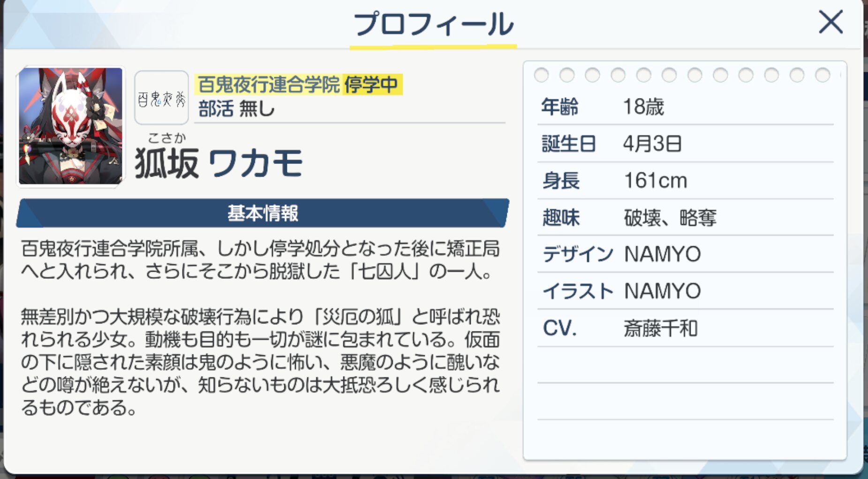
Task: Click the Hyakkiyako school emblem icon
Action: (x=161, y=98)
